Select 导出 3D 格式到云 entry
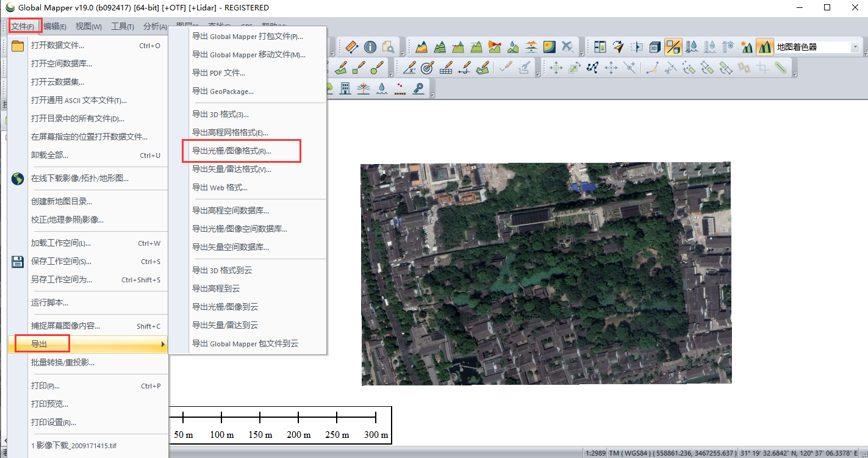868x458 pixels. click(x=248, y=270)
